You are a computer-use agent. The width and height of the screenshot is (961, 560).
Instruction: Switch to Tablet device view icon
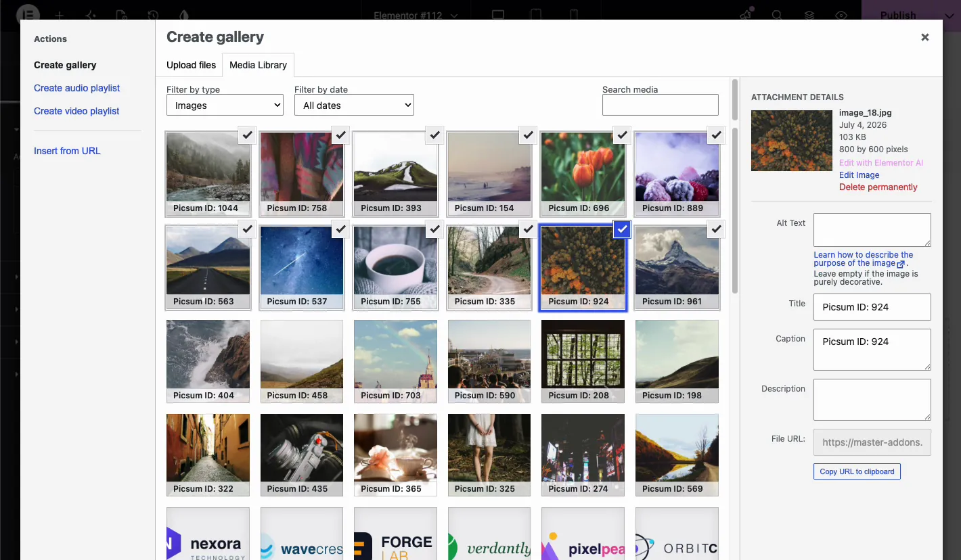click(536, 15)
